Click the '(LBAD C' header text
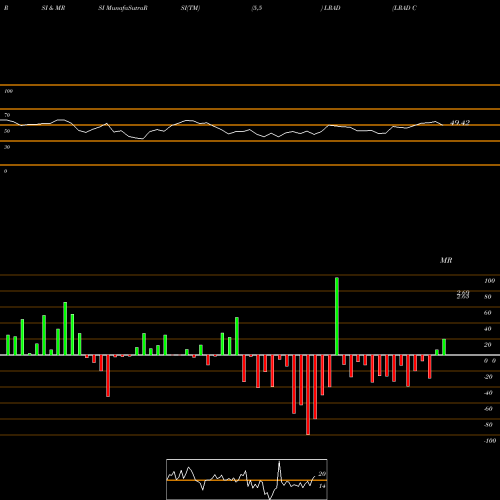 [404, 8]
